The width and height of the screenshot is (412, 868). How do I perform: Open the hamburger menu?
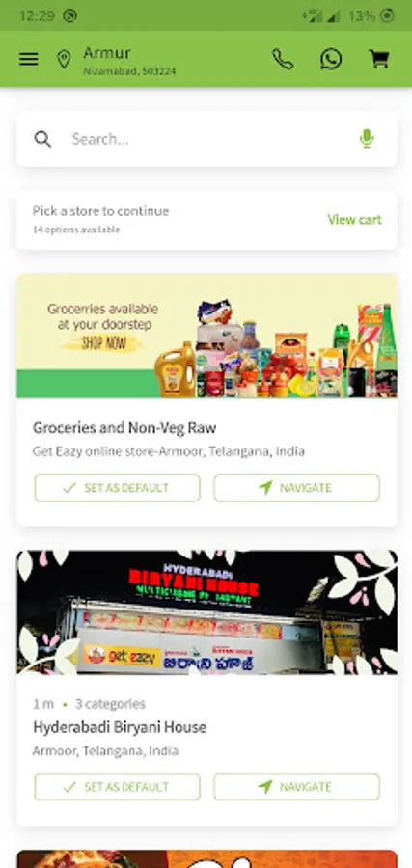[29, 59]
